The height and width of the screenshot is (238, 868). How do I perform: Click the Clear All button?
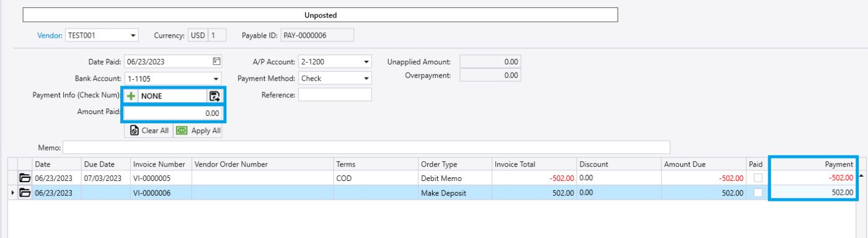(x=149, y=131)
